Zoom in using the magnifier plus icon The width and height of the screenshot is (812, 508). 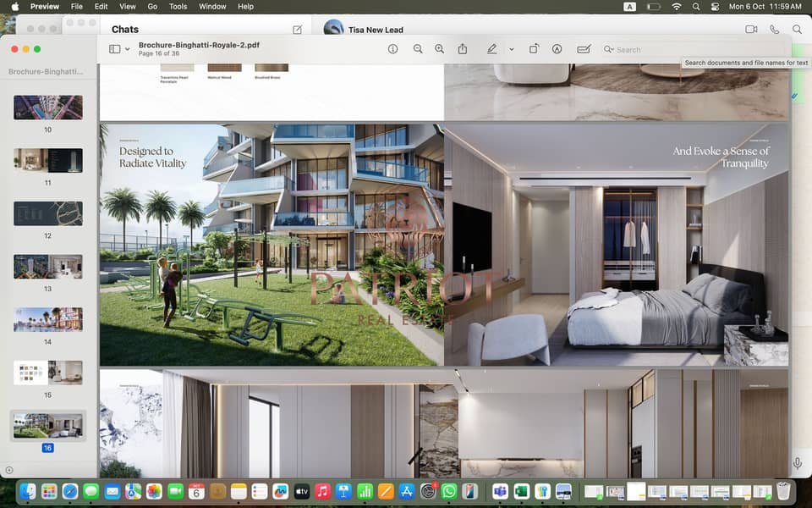coord(439,49)
